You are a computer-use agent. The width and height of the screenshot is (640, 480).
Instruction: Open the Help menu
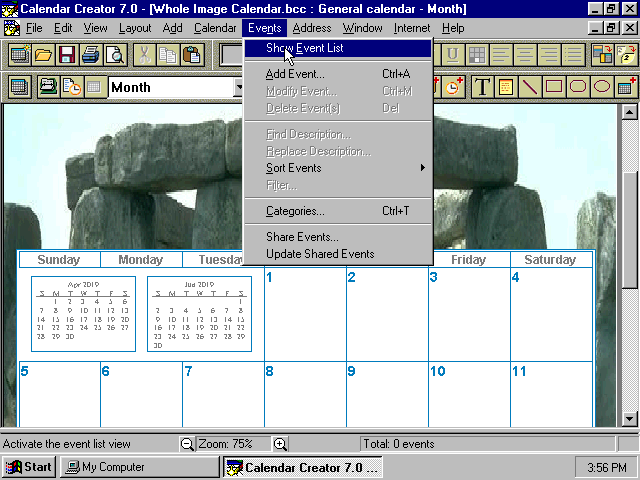click(x=453, y=28)
